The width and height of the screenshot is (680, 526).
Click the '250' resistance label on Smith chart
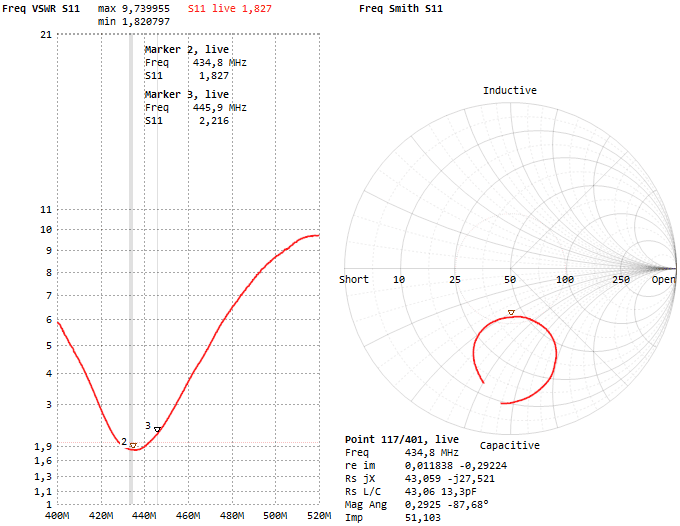pos(621,279)
